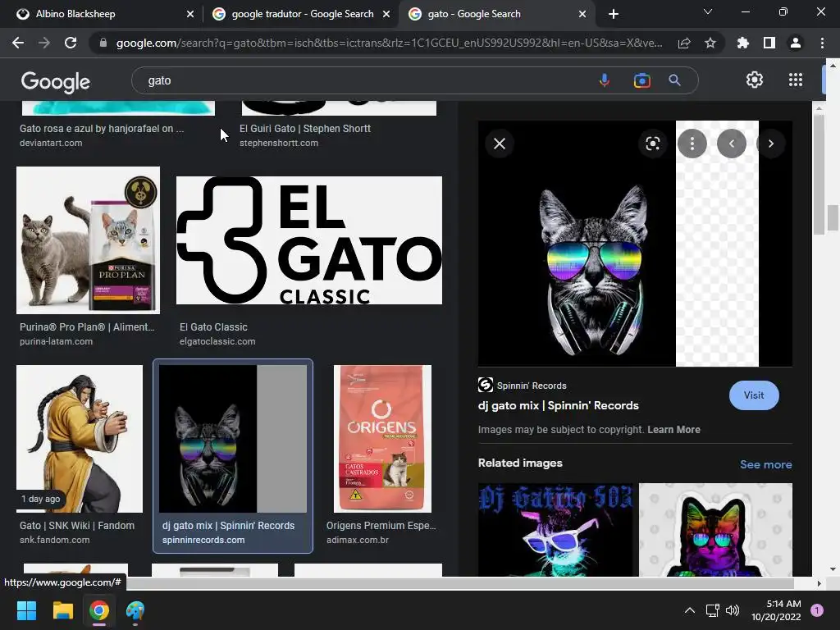Open the Windows Start menu

(x=26, y=610)
